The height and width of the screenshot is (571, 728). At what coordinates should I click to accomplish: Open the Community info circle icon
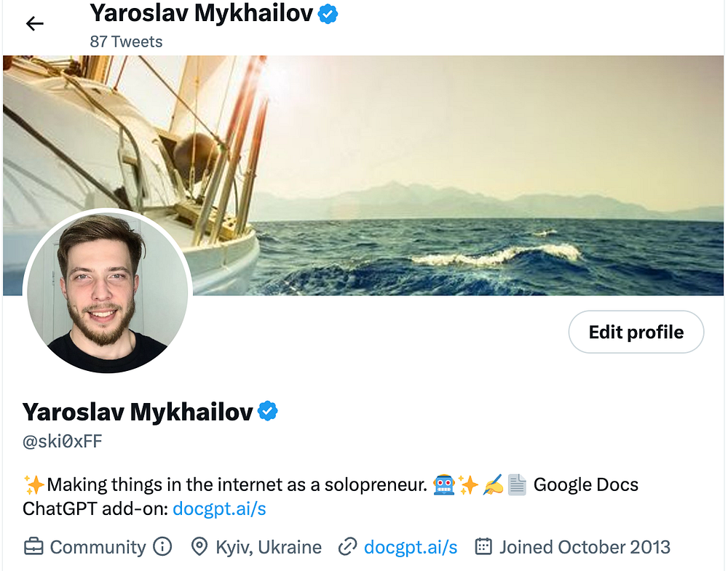coord(162,546)
